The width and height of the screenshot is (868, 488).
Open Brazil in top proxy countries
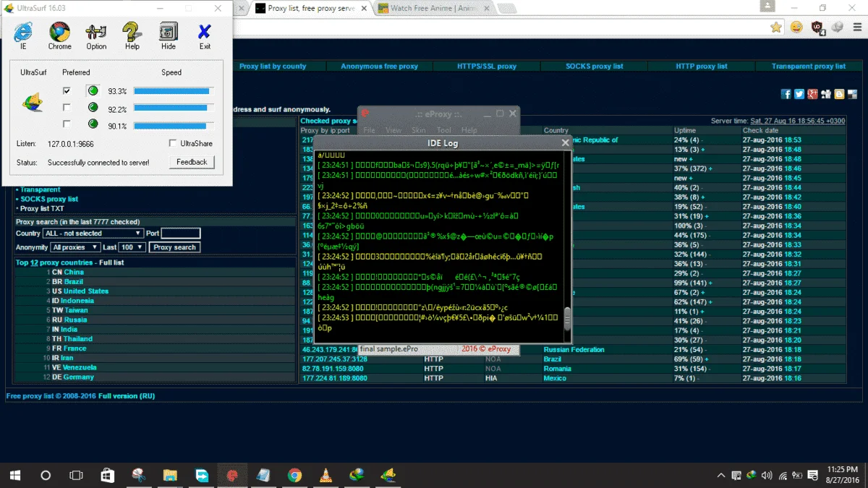[73, 281]
